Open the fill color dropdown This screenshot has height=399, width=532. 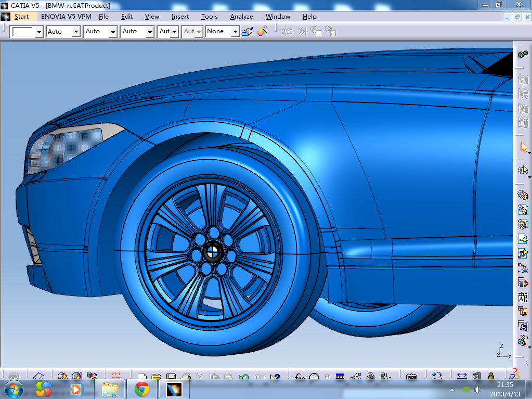[x=40, y=32]
